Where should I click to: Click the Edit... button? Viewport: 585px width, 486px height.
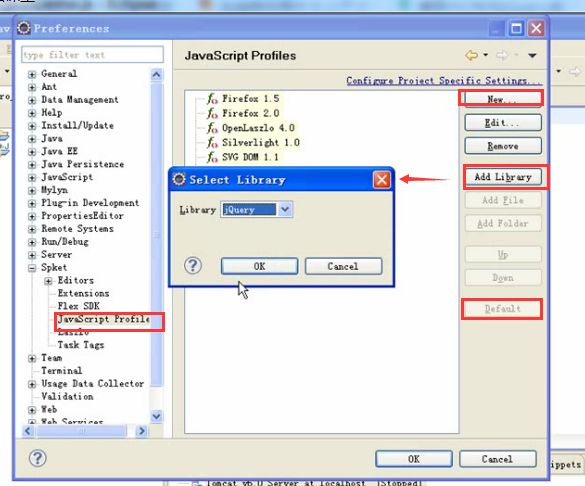(503, 123)
